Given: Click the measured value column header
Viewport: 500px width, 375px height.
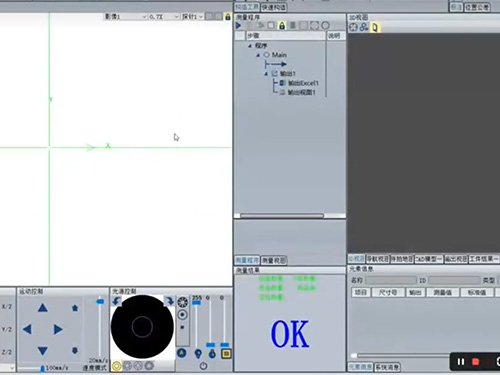Looking at the screenshot, I should [x=442, y=292].
